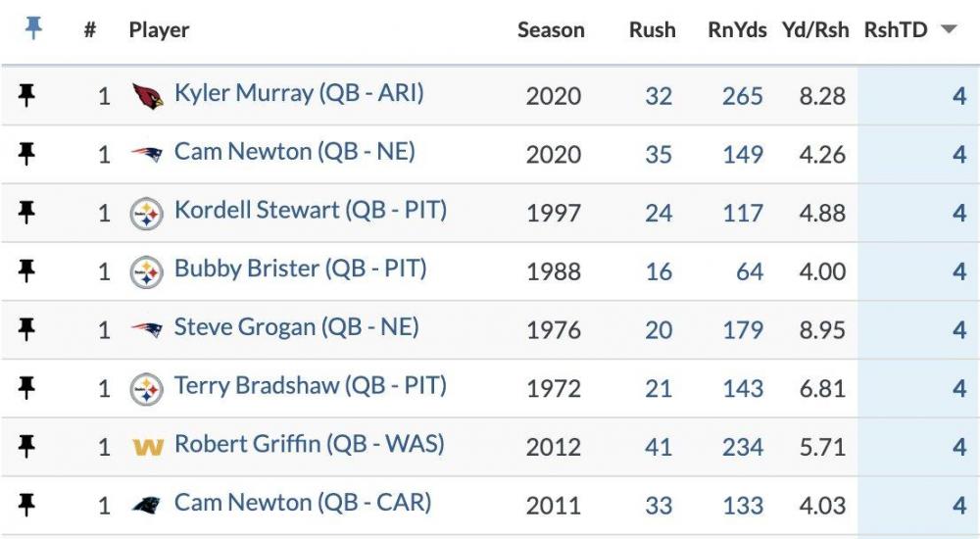980x539 pixels.
Task: Click the blue pin icon in header
Action: [x=33, y=28]
